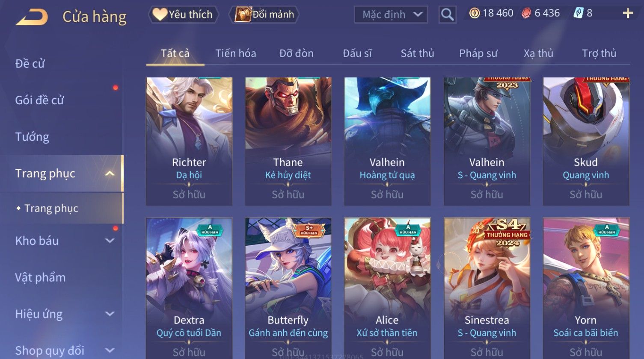Screen dimensions: 644x359
Task: Tap the blue voucher ticket icon
Action: [x=578, y=13]
